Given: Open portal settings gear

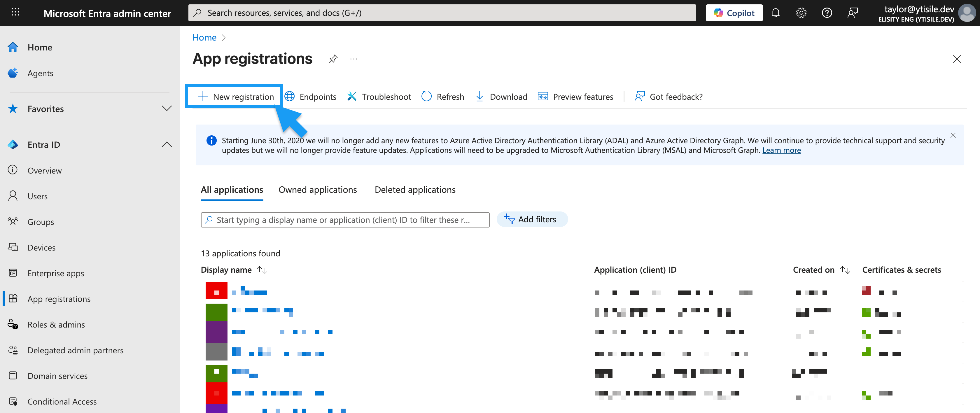Looking at the screenshot, I should (801, 13).
